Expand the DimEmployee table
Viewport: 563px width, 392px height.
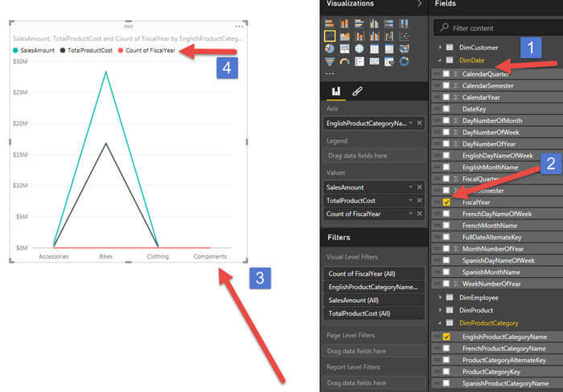pos(440,297)
